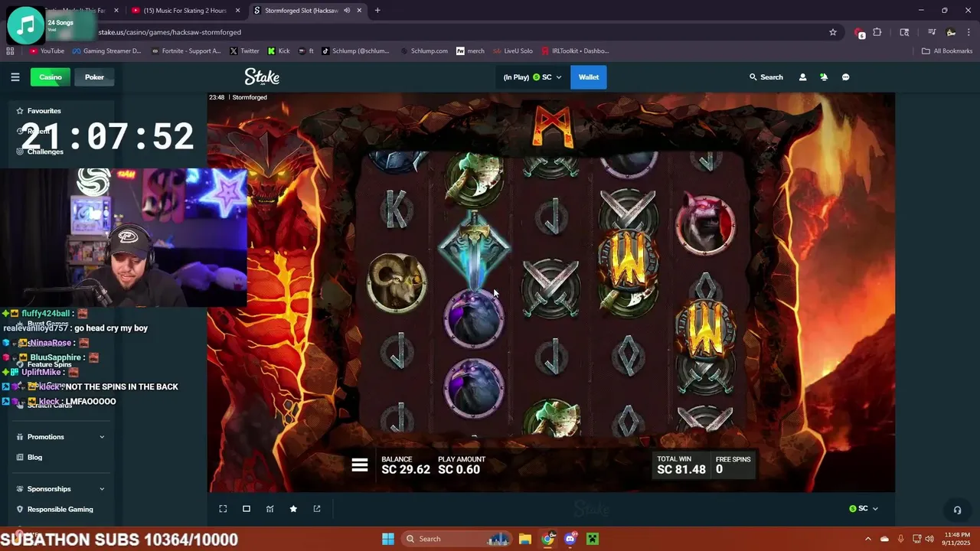Open Discord from the taskbar
Screen dimensions: 980x551
570,539
